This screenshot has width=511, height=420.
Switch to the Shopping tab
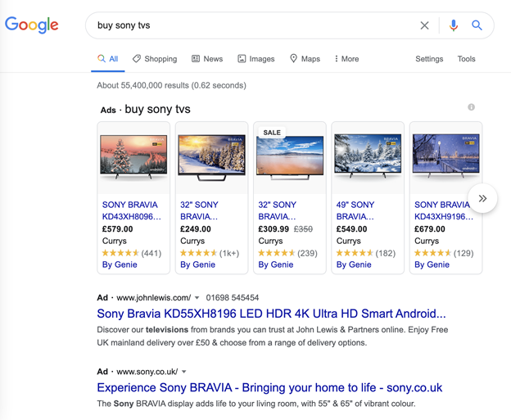(155, 59)
